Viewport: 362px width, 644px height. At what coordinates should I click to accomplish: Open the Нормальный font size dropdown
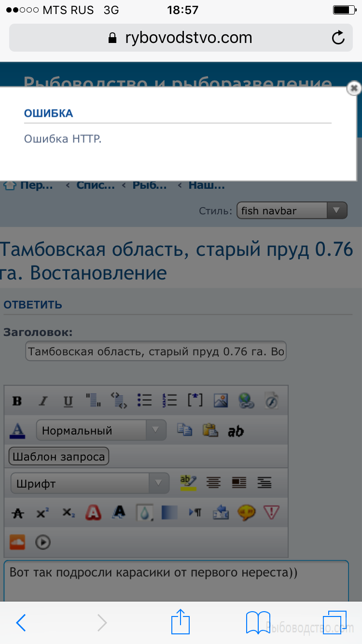point(101,430)
